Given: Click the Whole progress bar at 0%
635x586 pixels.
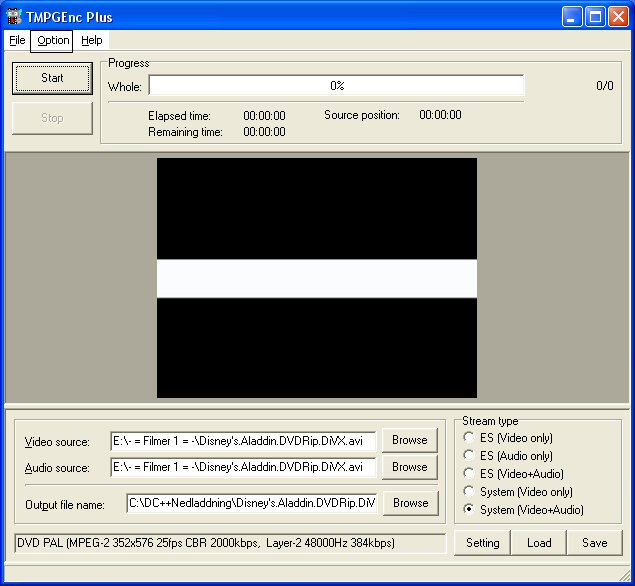Looking at the screenshot, I should point(337,85).
